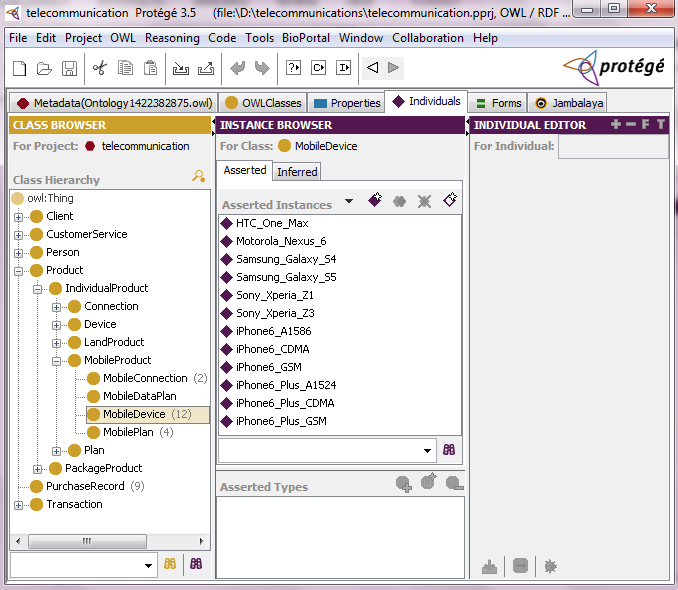Collapse the Product class node
The image size is (678, 590).
tap(18, 271)
